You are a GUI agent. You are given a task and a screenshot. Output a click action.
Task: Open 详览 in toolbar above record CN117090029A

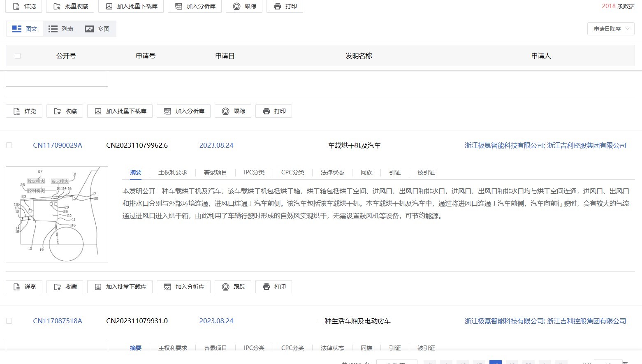pyautogui.click(x=24, y=111)
